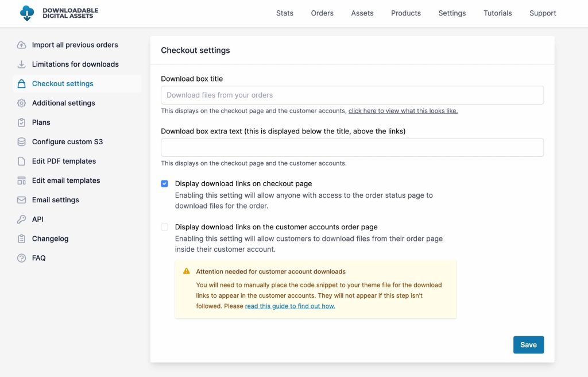Open the Stats tab in top navigation
This screenshot has height=377, width=588.
pyautogui.click(x=284, y=13)
